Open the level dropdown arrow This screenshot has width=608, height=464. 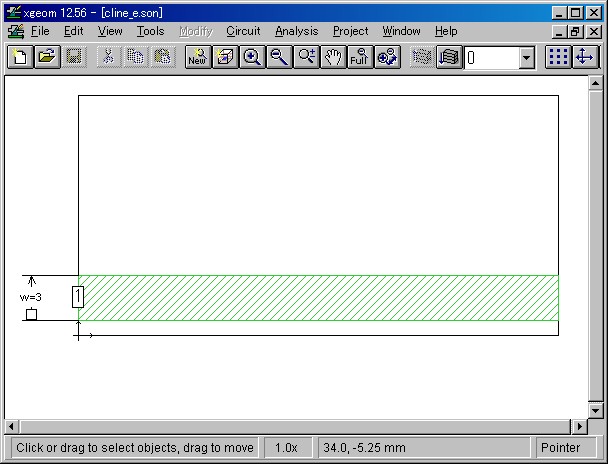pos(527,58)
